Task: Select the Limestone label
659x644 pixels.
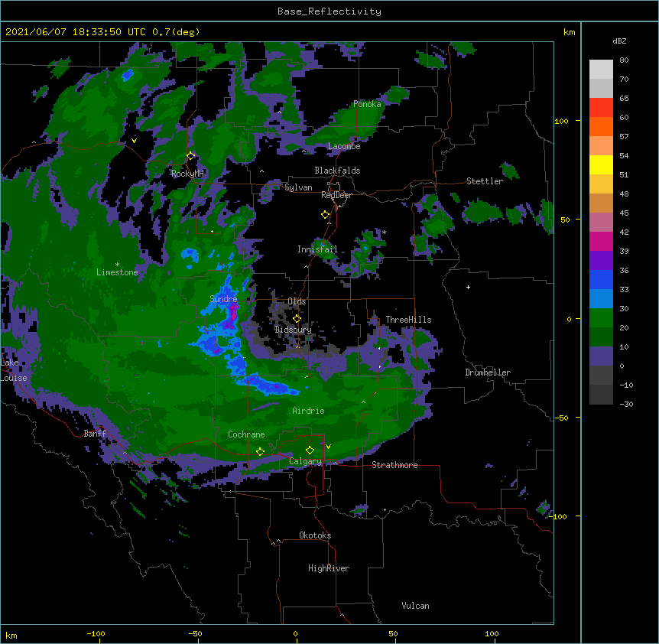Action: (x=117, y=272)
